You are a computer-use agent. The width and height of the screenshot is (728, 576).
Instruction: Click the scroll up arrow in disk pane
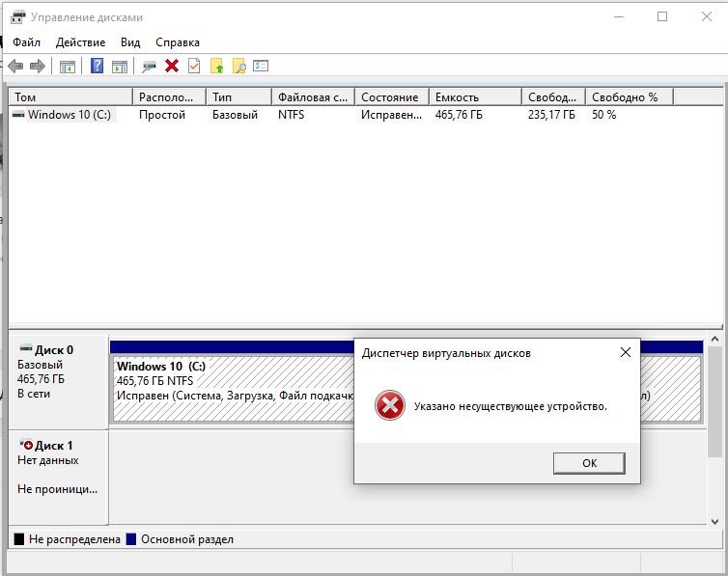(x=715, y=339)
